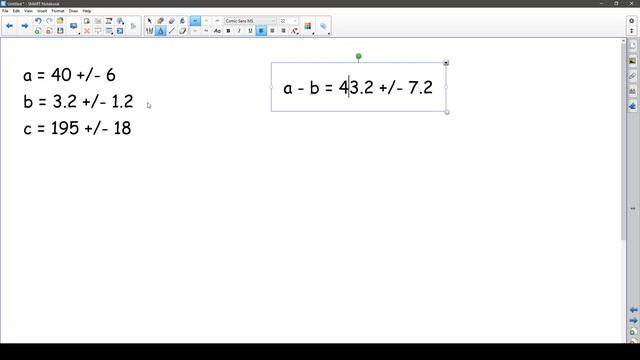Click the sidebar previous page arrow at the bottom
This screenshot has width=640, height=360.
633,310
